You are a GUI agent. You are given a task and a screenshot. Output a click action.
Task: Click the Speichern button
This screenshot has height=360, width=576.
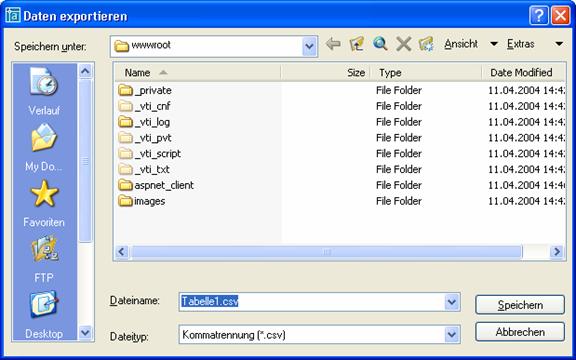[520, 305]
